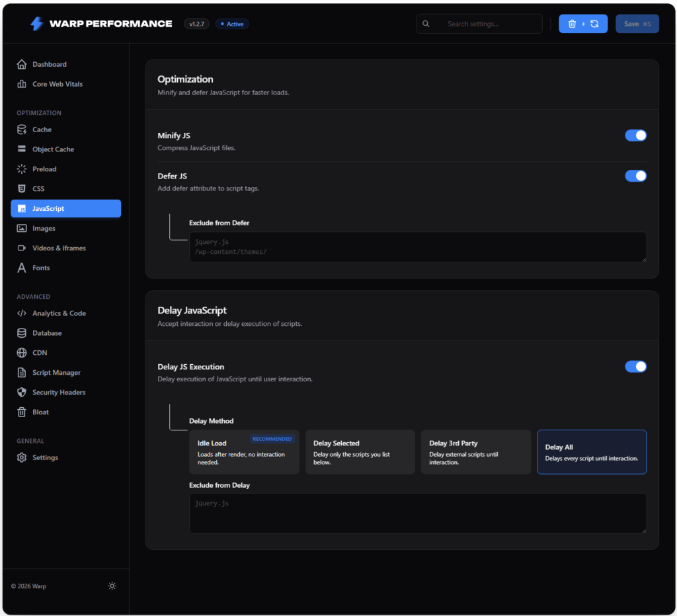Viewport: 677px width, 616px height.
Task: Click the Dashboard home icon
Action: pos(22,64)
